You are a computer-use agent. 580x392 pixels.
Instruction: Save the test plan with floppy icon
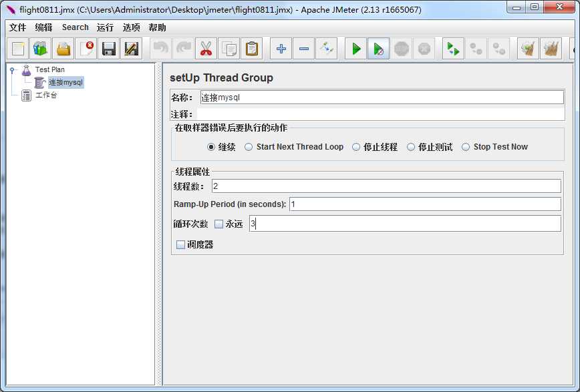point(109,49)
